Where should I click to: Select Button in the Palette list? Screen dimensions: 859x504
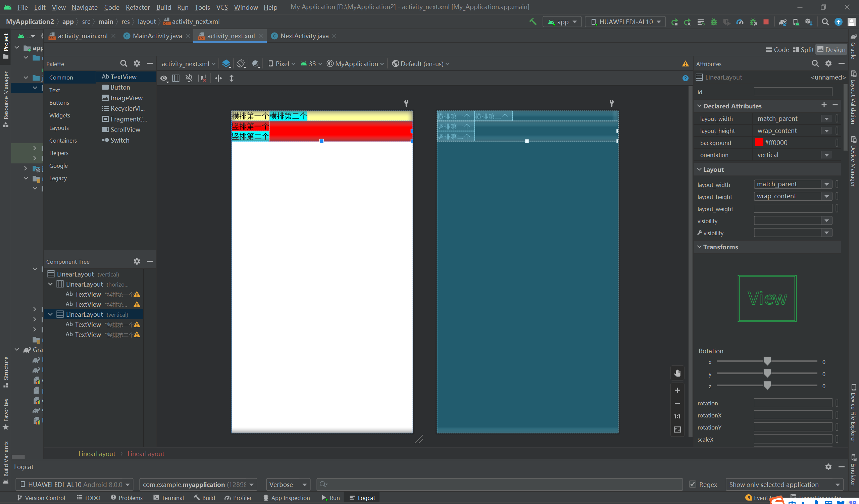120,87
